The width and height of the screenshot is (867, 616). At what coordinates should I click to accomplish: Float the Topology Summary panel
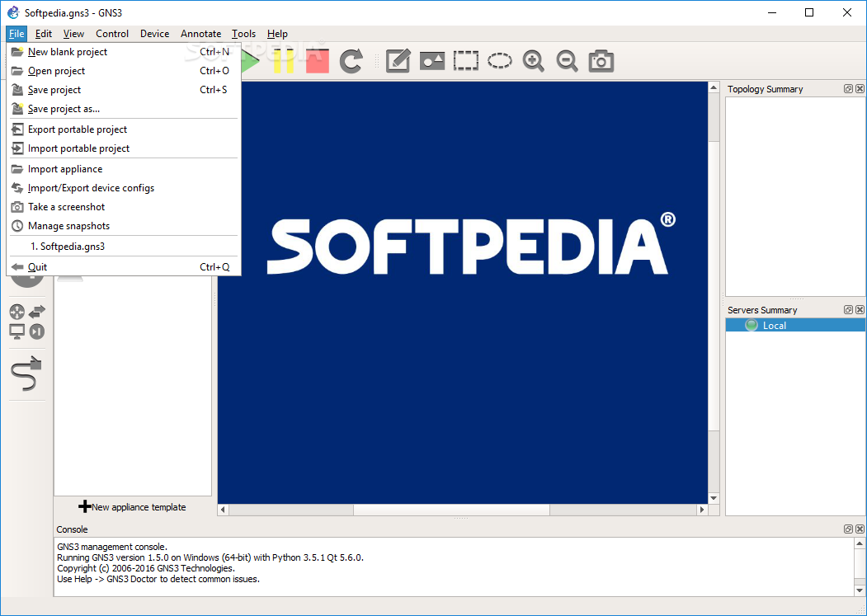[848, 88]
